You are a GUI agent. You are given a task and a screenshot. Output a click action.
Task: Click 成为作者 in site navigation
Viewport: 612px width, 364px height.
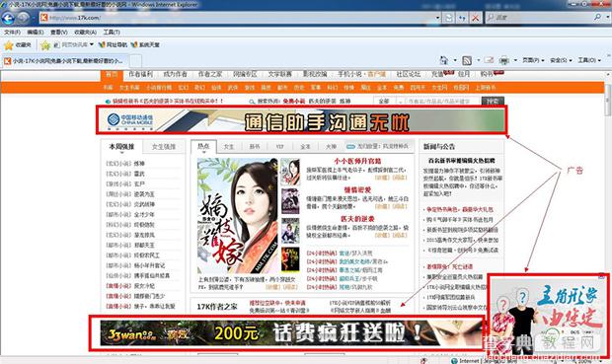tap(175, 74)
